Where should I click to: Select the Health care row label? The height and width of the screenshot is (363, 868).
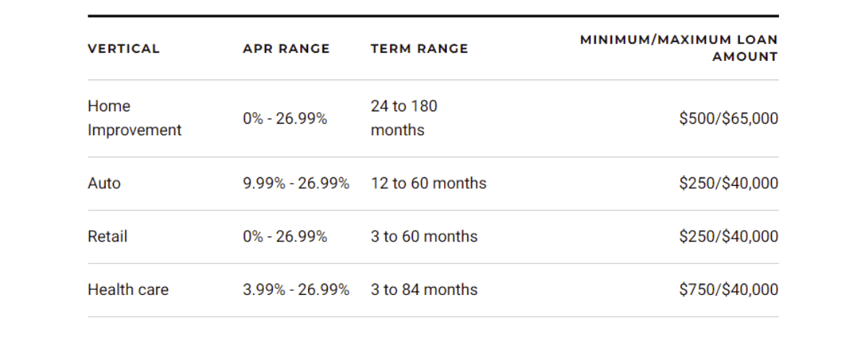[x=128, y=290]
